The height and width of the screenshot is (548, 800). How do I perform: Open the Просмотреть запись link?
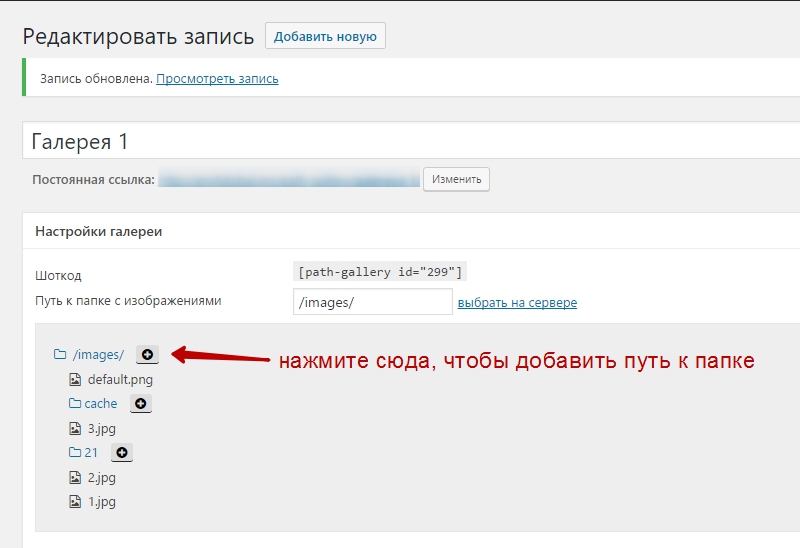(217, 79)
